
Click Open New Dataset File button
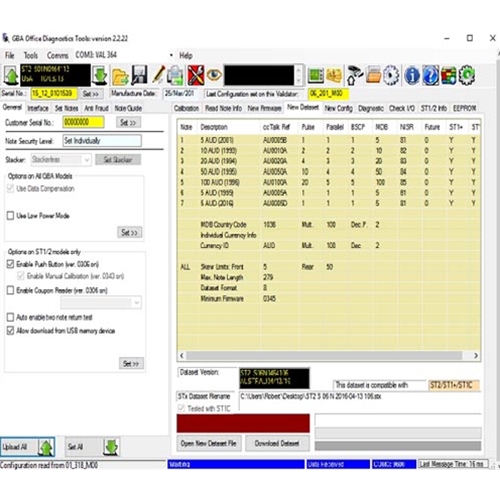(x=209, y=443)
